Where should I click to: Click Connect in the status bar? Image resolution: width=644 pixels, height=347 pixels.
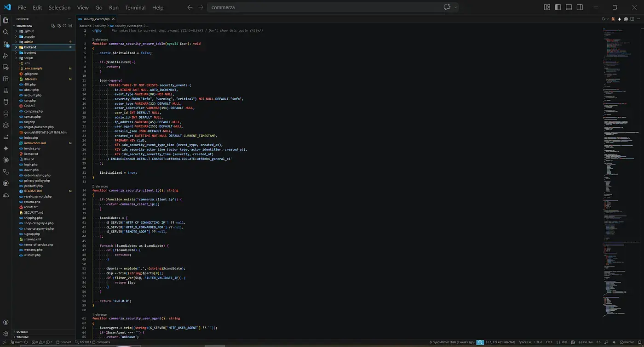(x=64, y=342)
